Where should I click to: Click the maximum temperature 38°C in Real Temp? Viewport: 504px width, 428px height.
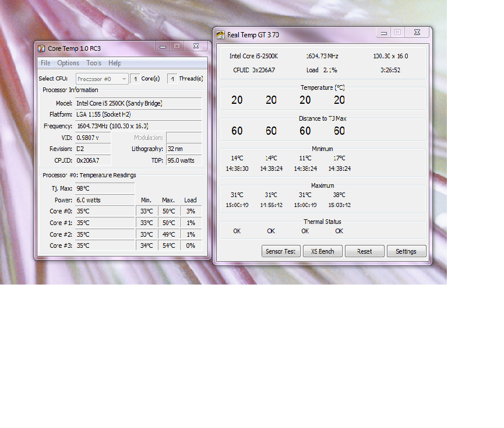coord(339,195)
